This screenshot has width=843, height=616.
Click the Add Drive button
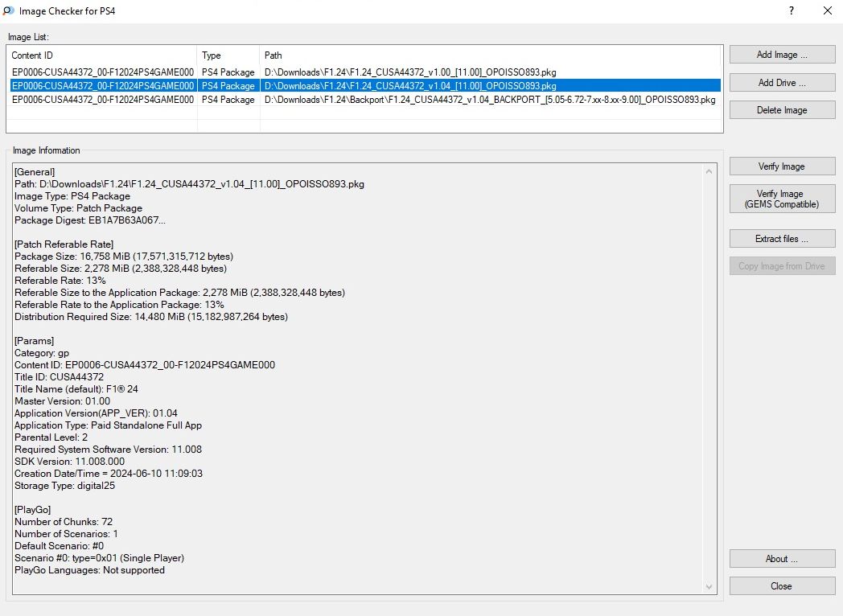[782, 83]
